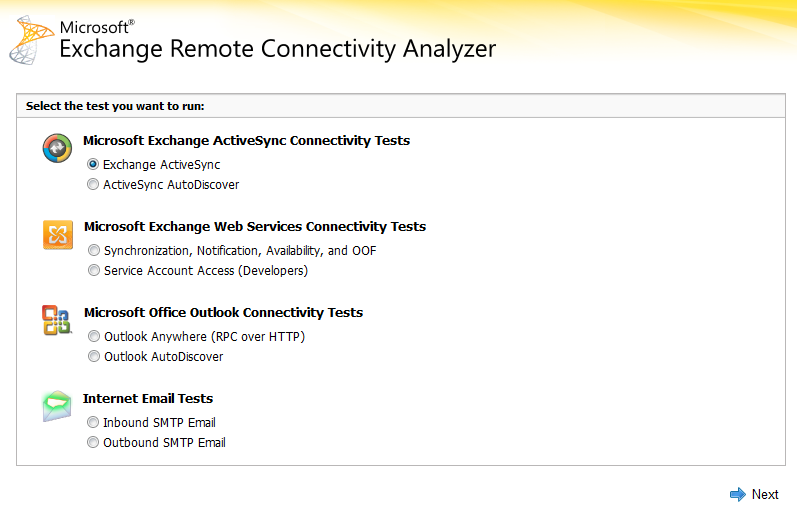Select the ActiveSync AutoDiscover radio button
The width and height of the screenshot is (797, 528).
[x=93, y=184]
